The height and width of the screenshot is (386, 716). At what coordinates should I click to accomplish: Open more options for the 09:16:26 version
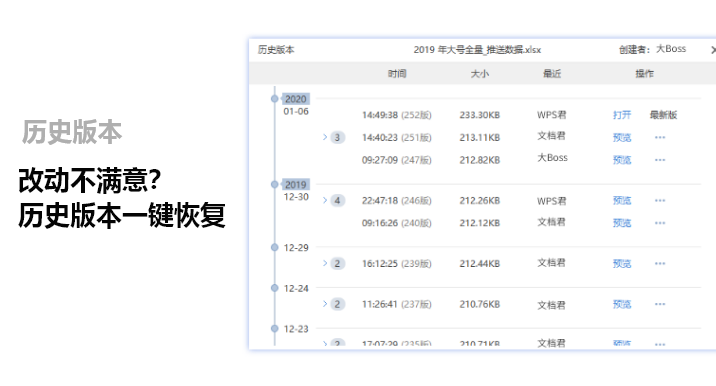(660, 223)
